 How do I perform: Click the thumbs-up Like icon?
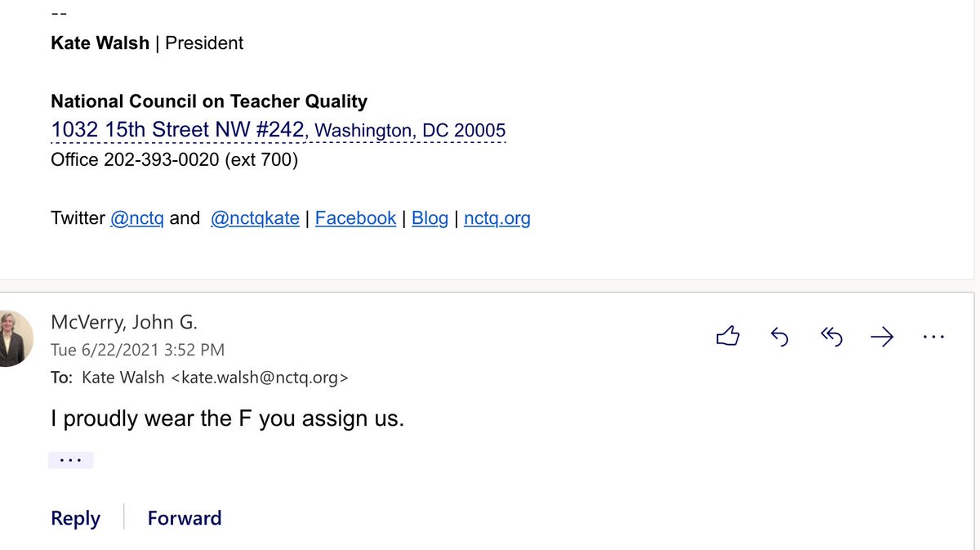coord(727,336)
